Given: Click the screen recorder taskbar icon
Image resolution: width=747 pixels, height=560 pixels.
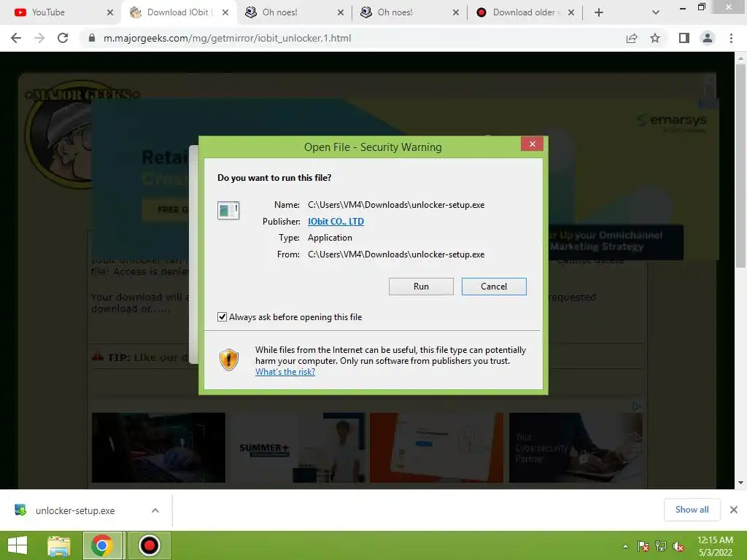Looking at the screenshot, I should (x=149, y=545).
